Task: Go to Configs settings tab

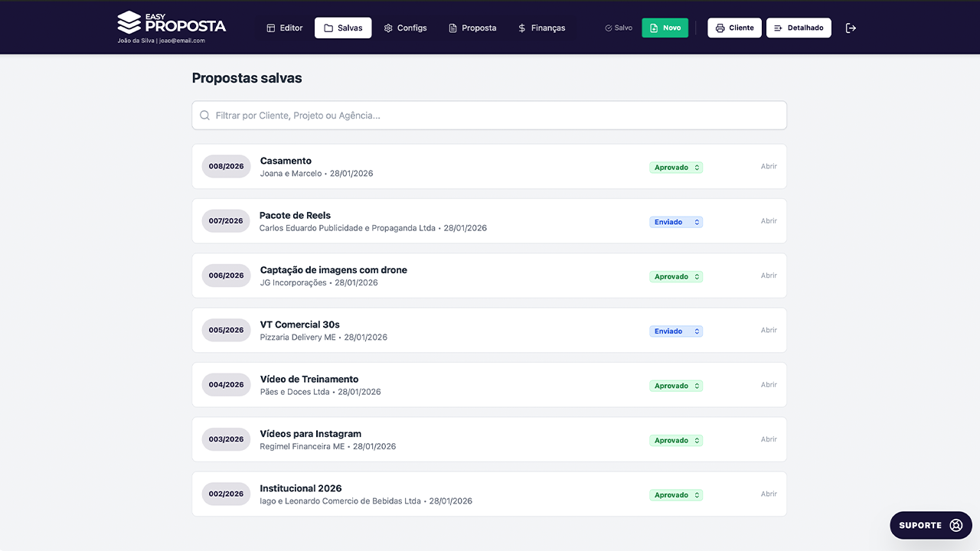Action: point(405,28)
